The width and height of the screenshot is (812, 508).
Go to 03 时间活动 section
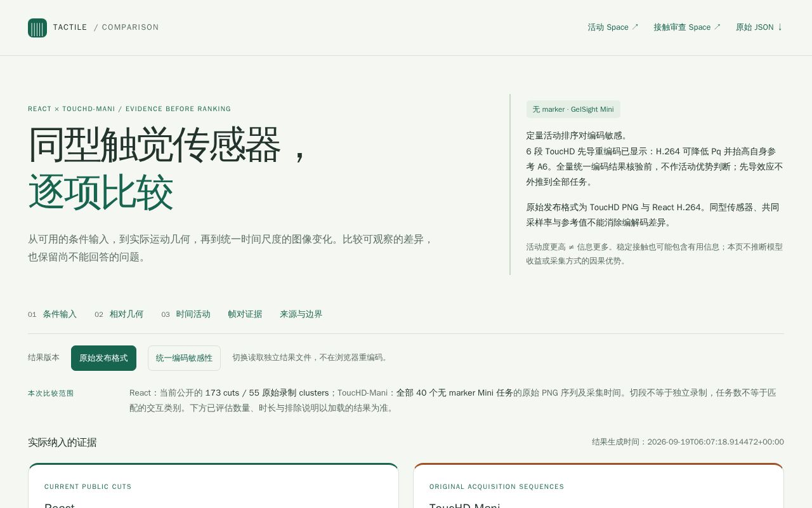click(185, 314)
